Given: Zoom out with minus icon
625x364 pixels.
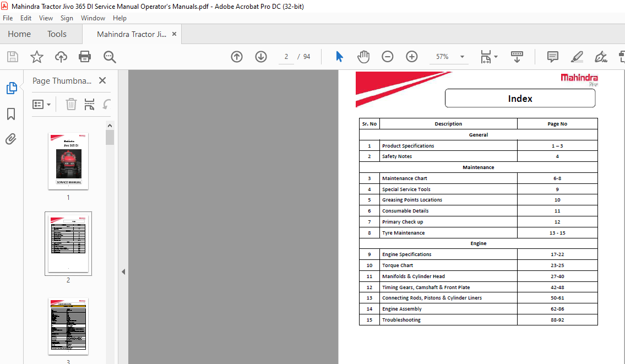Looking at the screenshot, I should click(388, 57).
